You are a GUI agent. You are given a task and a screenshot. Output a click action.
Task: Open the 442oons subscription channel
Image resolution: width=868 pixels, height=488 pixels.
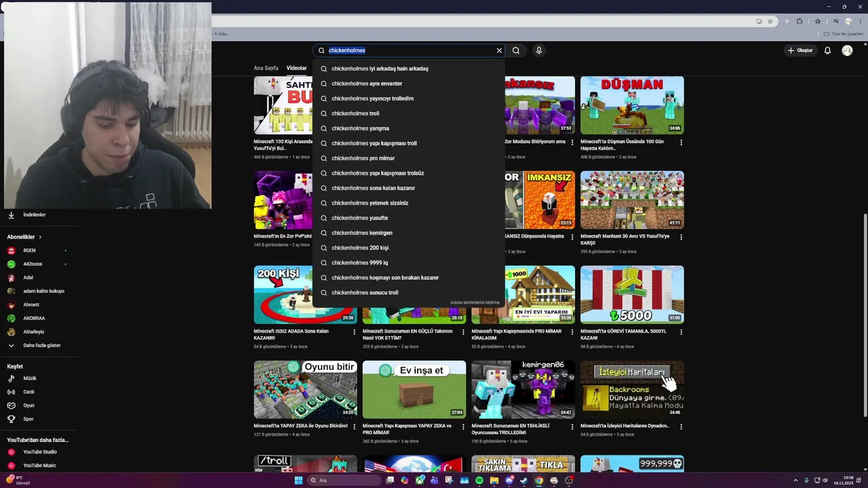[33, 264]
